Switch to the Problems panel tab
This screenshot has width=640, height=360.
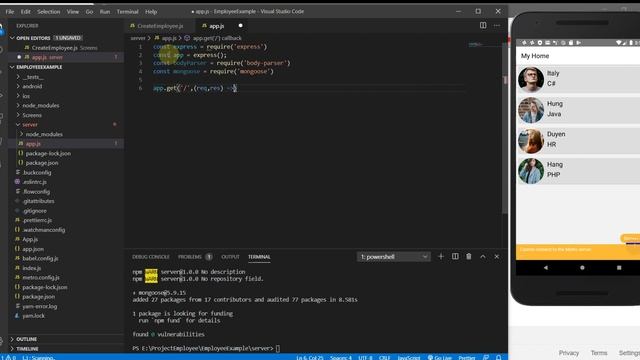(x=190, y=257)
